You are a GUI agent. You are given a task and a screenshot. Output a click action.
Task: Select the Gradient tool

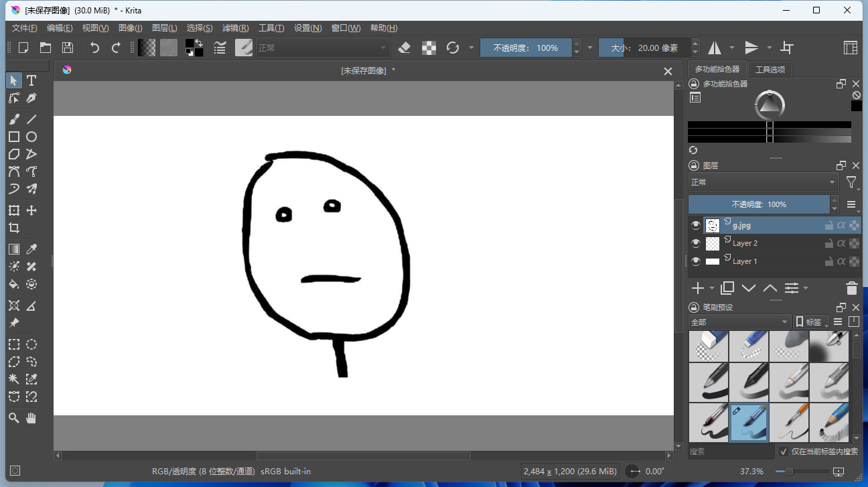13,249
